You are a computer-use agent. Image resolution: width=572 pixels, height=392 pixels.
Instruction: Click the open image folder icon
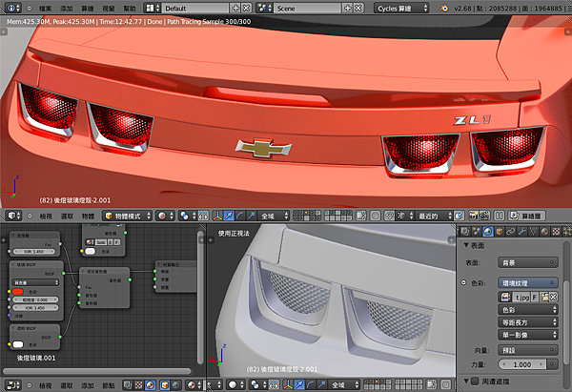tap(544, 298)
